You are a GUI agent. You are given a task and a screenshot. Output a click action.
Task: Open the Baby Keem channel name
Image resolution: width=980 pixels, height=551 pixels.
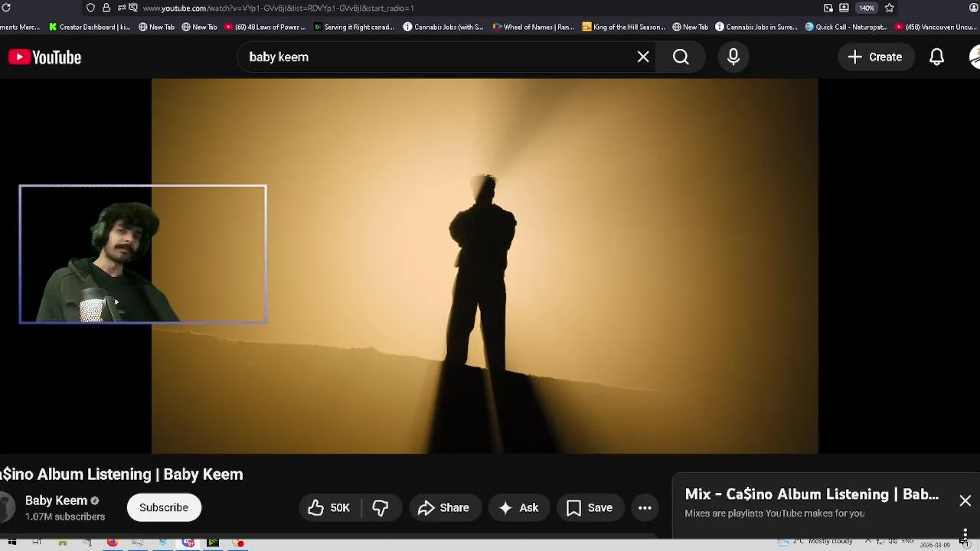[56, 500]
